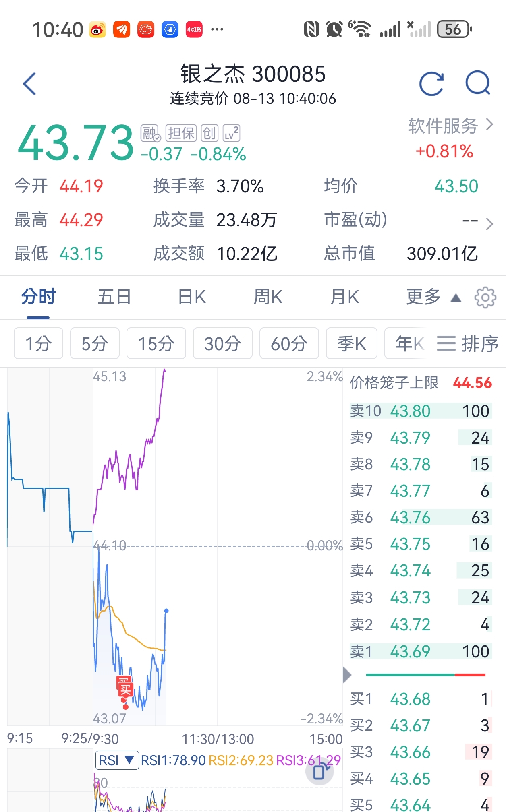Tap the back arrow icon

coord(30,84)
